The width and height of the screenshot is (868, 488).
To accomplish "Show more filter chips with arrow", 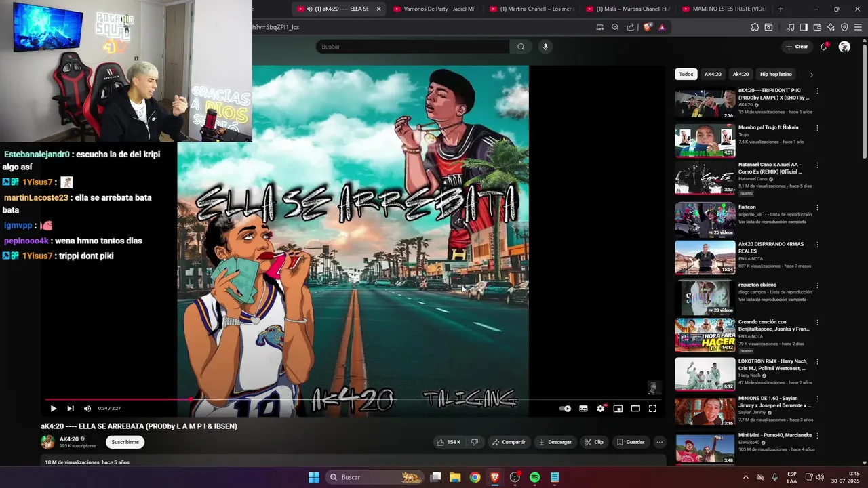I will pyautogui.click(x=811, y=75).
